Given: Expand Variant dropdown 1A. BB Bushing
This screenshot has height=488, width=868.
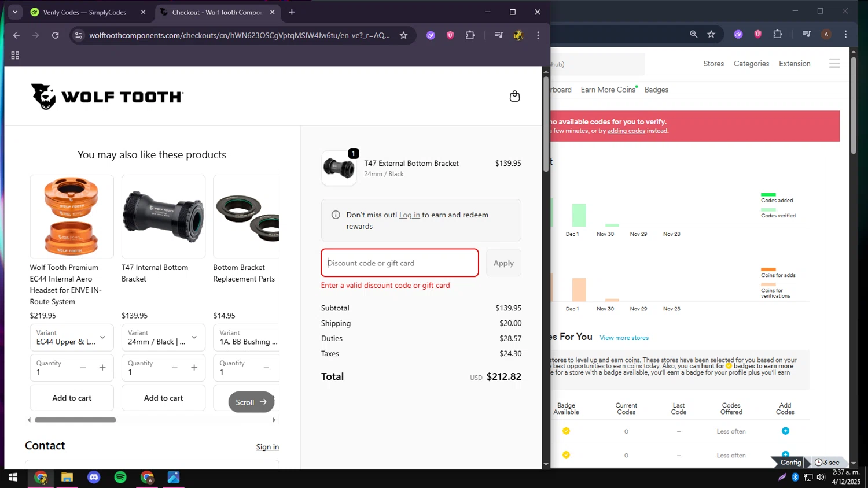Looking at the screenshot, I should tap(247, 338).
